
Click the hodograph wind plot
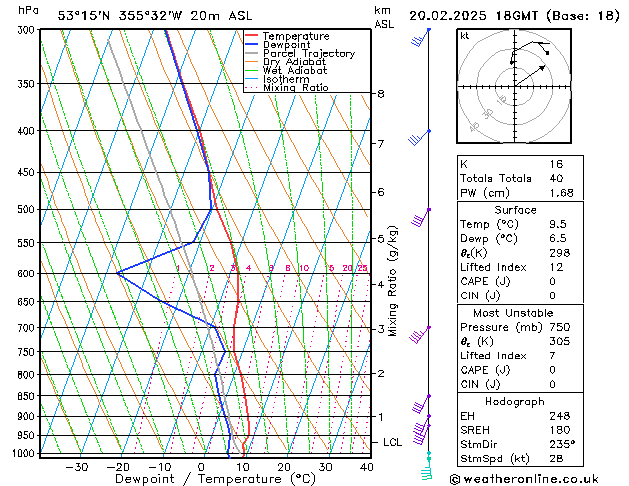click(514, 86)
